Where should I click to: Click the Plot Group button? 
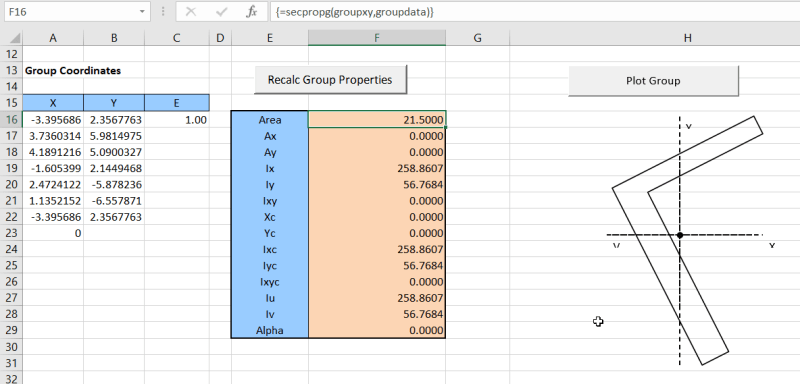[653, 81]
